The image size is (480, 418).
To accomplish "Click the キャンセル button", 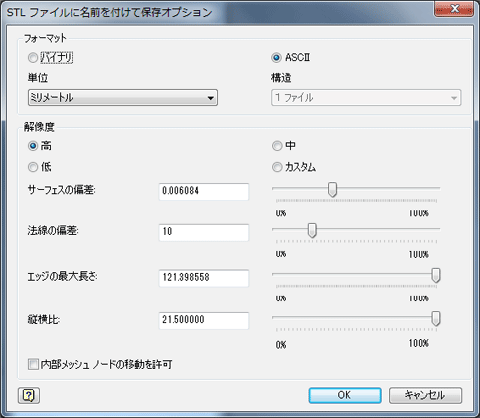I will pyautogui.click(x=425, y=395).
